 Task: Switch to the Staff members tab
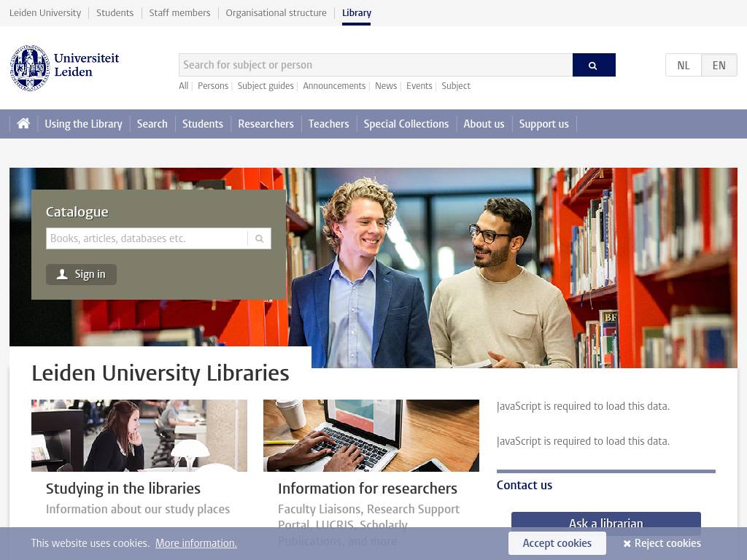click(x=179, y=13)
